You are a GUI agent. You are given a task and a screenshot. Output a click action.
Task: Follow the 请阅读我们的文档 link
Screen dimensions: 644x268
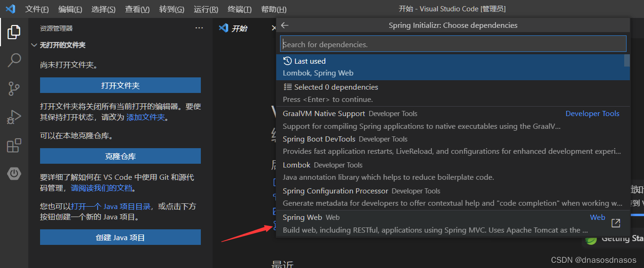pyautogui.click(x=101, y=188)
